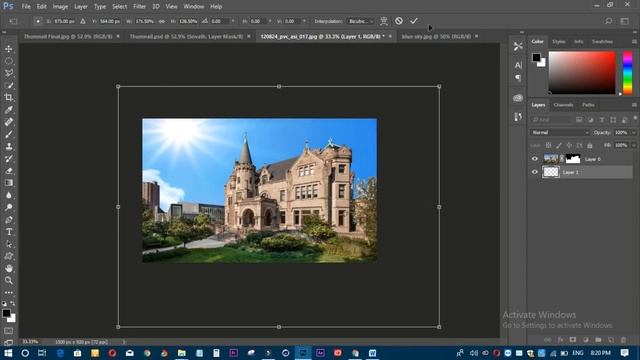Toggle the lock all layer icon
Image resolution: width=640 pixels, height=360 pixels.
[590, 145]
